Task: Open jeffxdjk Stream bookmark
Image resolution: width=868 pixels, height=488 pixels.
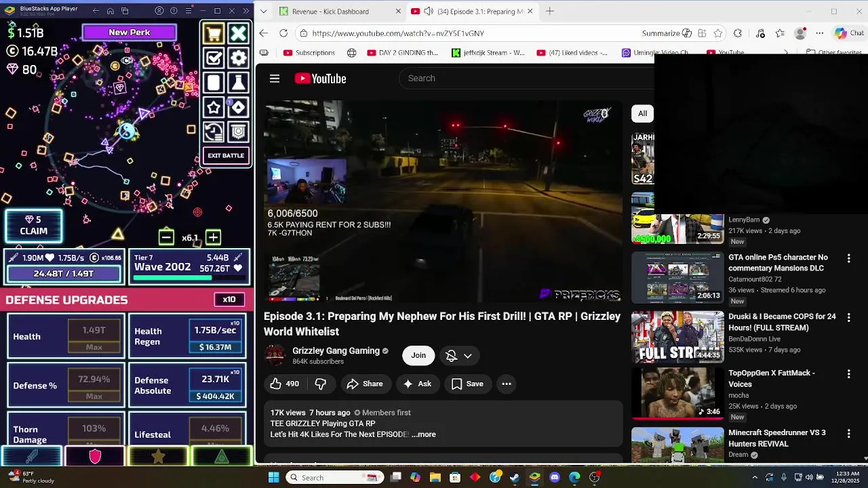Action: click(x=488, y=53)
